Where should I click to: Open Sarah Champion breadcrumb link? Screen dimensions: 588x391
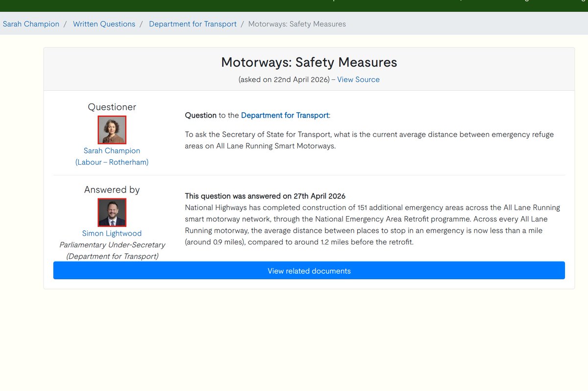coord(31,24)
